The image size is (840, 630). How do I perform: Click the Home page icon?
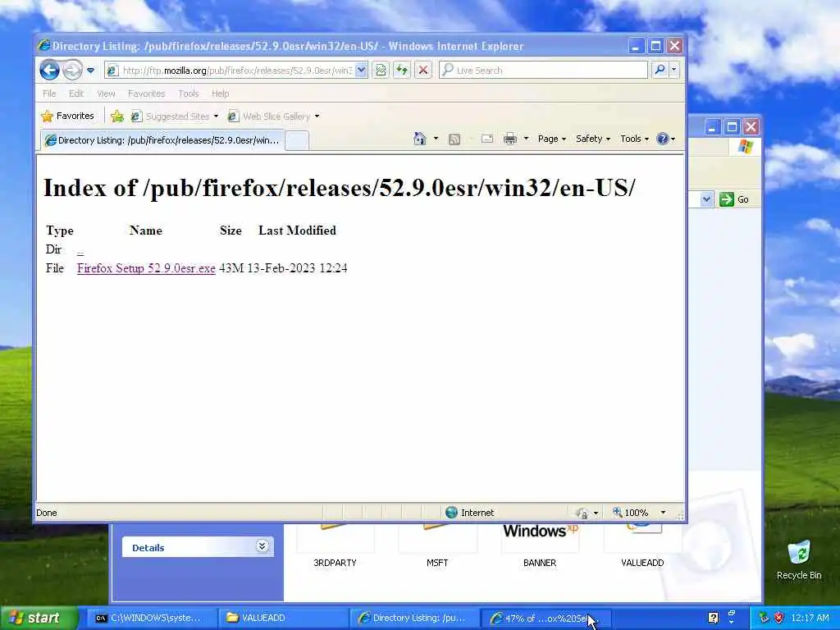[419, 139]
